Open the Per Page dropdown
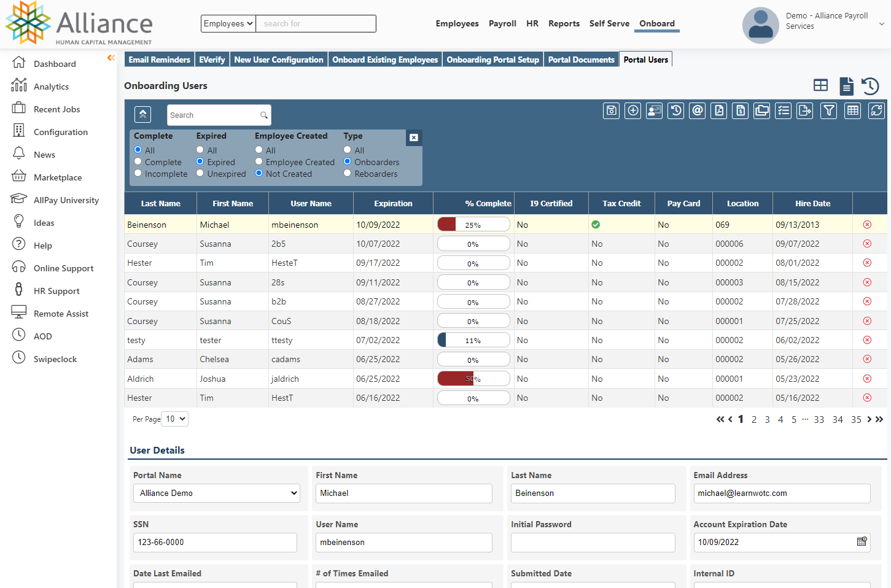Viewport: 891px width, 588px height. [x=175, y=419]
